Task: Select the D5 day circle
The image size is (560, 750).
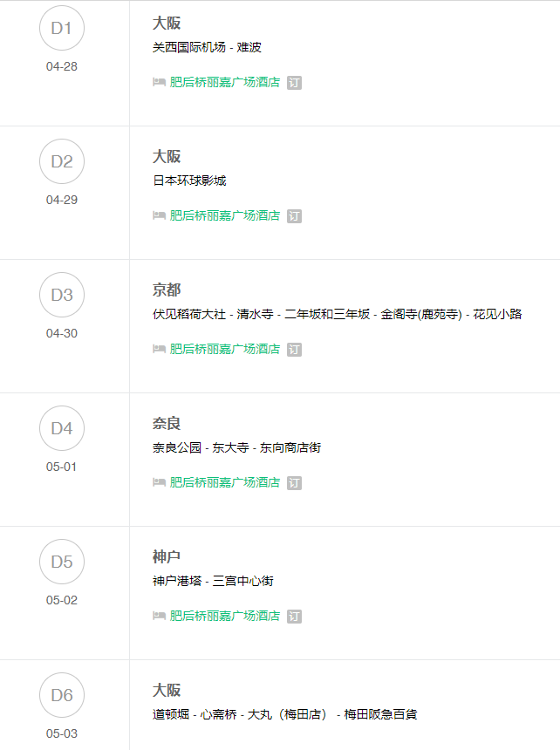Action: [62, 562]
